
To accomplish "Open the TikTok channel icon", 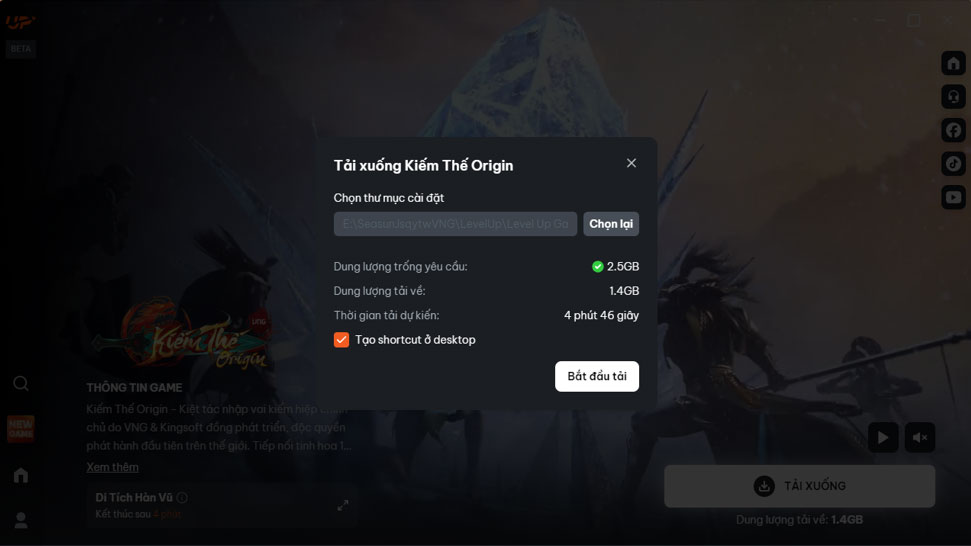I will tap(953, 163).
